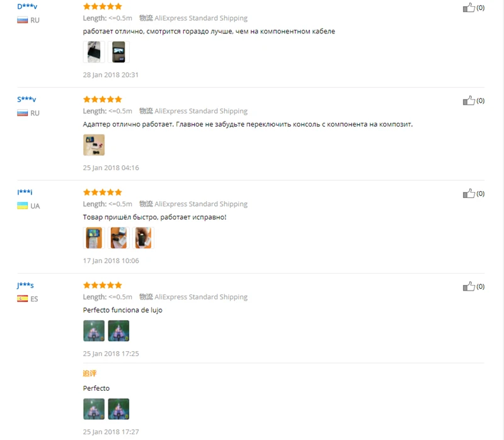
Task: Click the Spanish flag icon beside ES
Action: pyautogui.click(x=23, y=299)
